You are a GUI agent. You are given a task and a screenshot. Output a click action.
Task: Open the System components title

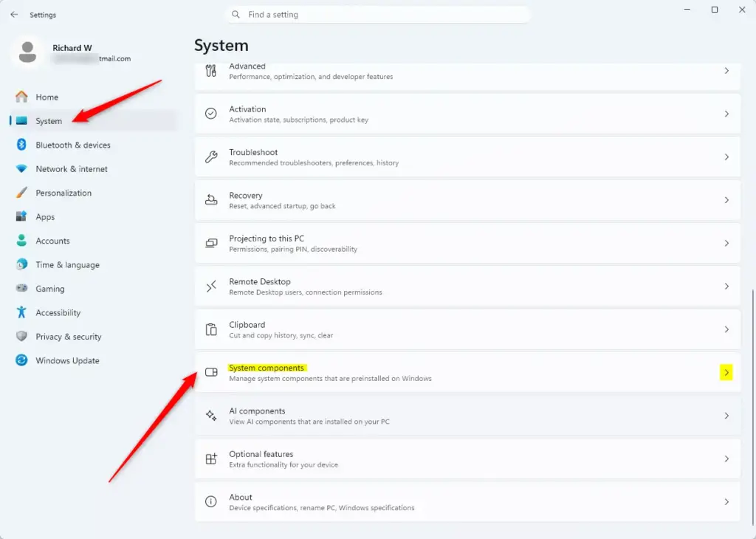coord(267,368)
